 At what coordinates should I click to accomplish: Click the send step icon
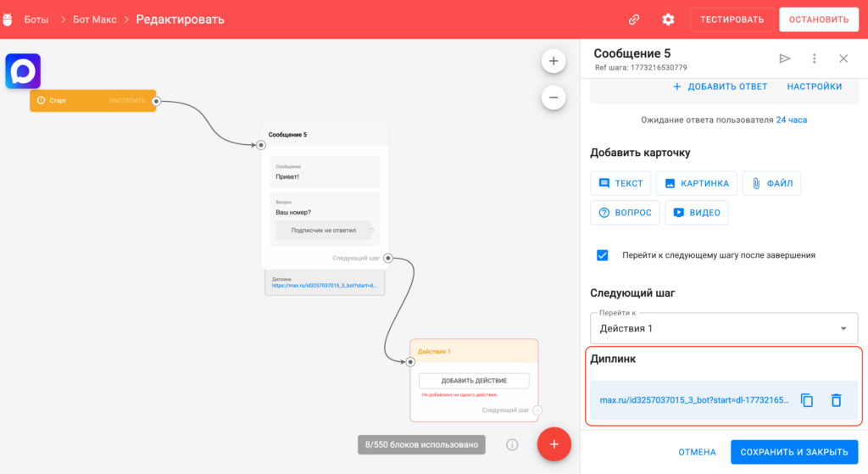785,59
